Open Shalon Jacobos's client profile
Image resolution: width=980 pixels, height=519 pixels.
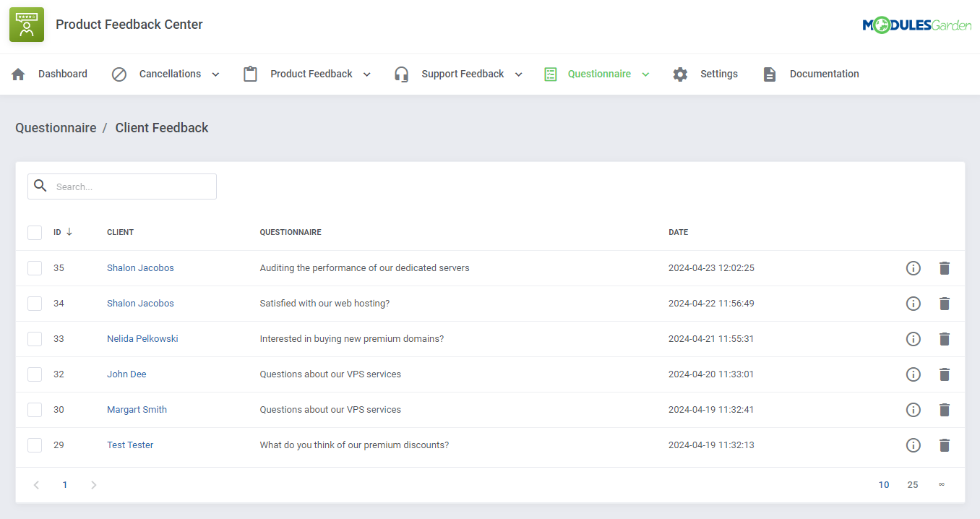tap(140, 267)
